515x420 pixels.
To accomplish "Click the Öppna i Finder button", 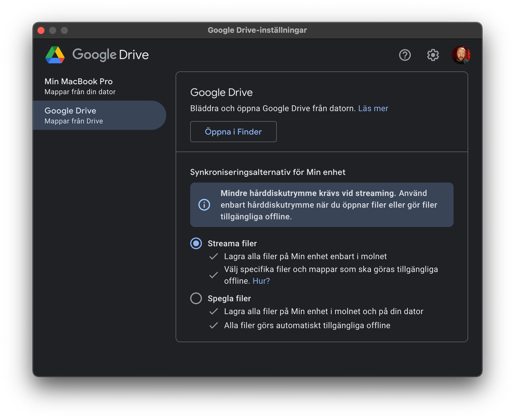I will point(233,132).
